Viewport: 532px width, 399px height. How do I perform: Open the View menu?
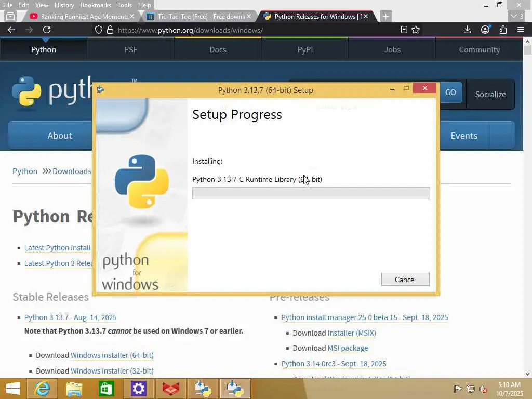pyautogui.click(x=42, y=5)
